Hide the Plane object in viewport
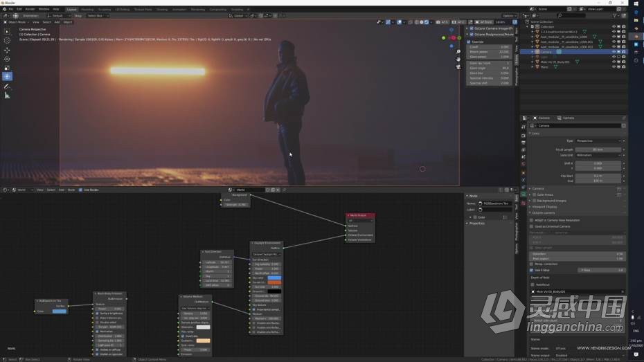Screen dimensions: 644x362 [x=614, y=67]
